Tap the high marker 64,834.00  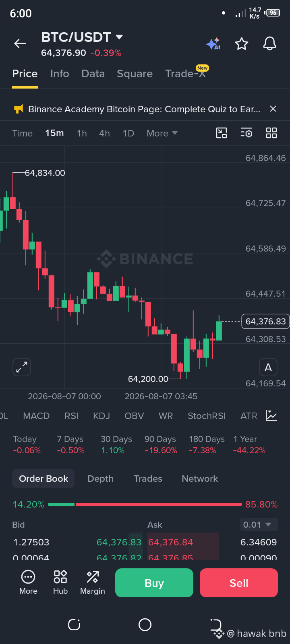point(45,173)
